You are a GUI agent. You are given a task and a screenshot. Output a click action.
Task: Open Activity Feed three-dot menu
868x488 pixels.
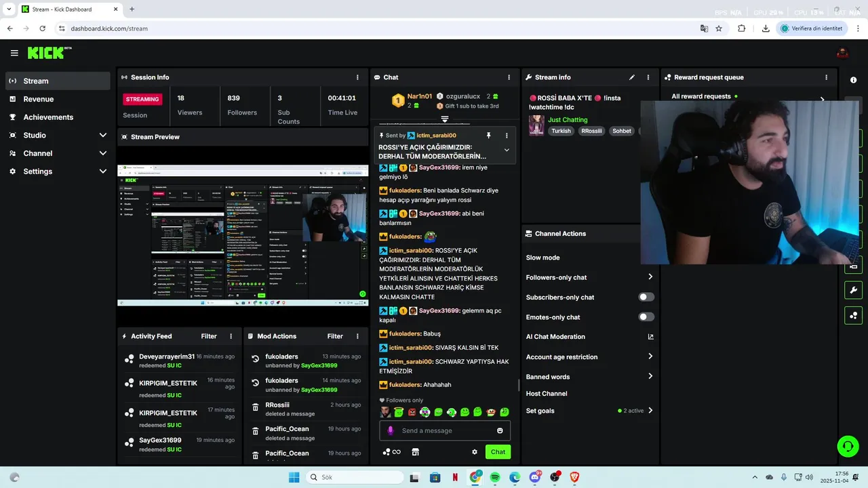point(231,336)
